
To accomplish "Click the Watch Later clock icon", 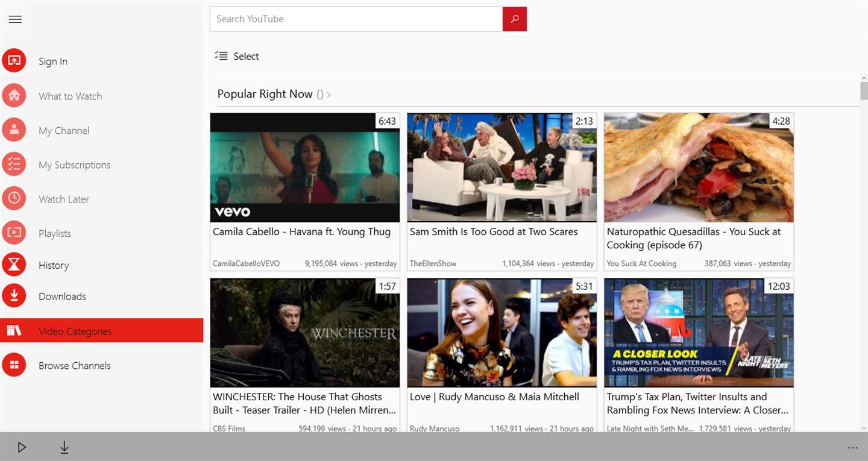I will click(x=14, y=198).
